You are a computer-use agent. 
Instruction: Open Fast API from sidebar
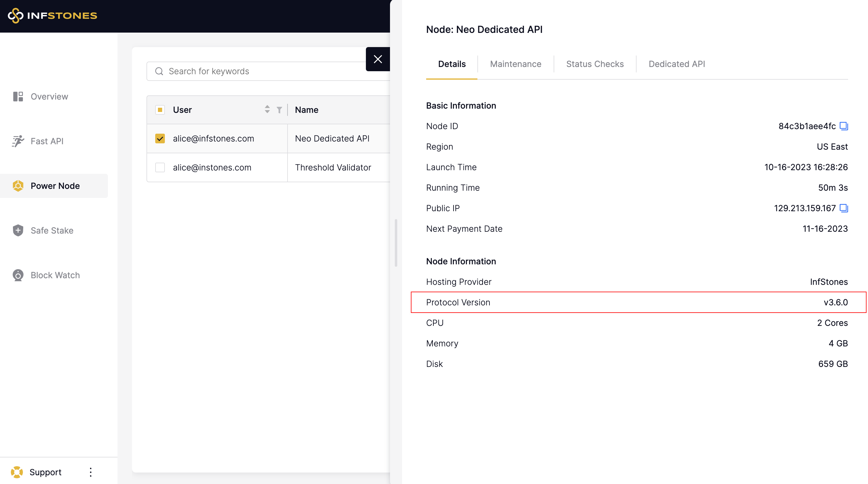click(x=47, y=141)
